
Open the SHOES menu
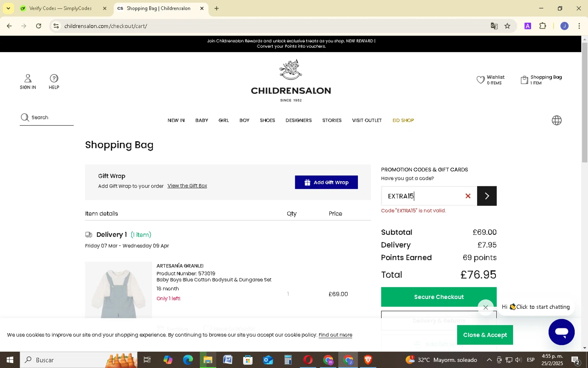(x=267, y=120)
